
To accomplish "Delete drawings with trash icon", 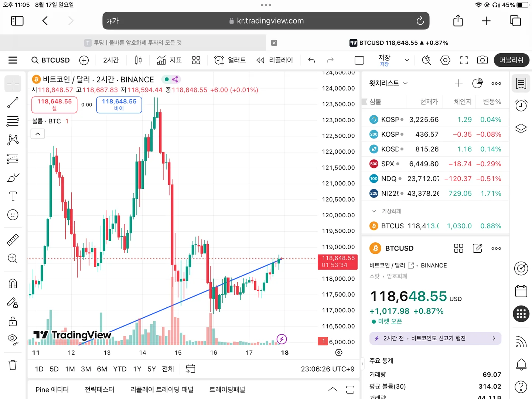I will pos(13,365).
